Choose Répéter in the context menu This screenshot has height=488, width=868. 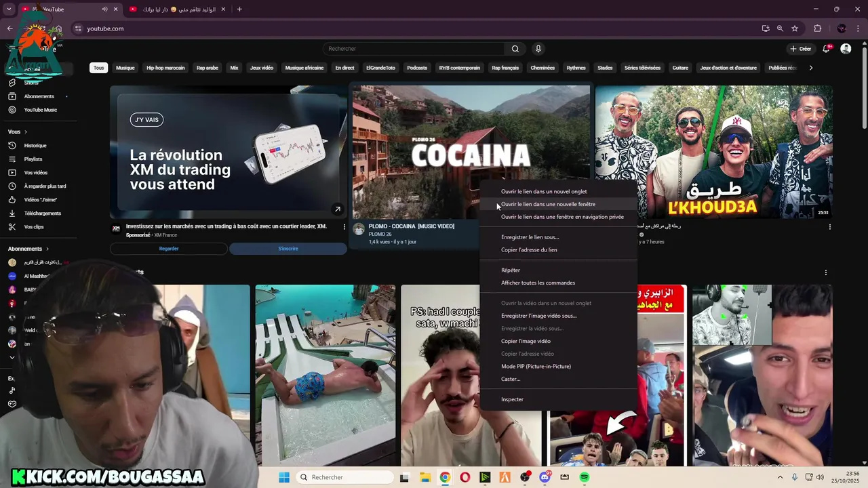click(558, 270)
